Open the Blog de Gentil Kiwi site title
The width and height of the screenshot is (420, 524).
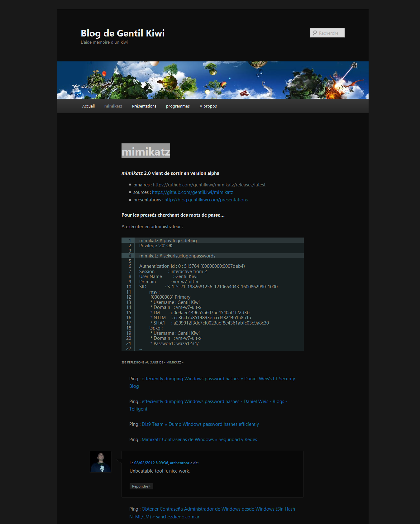(123, 33)
